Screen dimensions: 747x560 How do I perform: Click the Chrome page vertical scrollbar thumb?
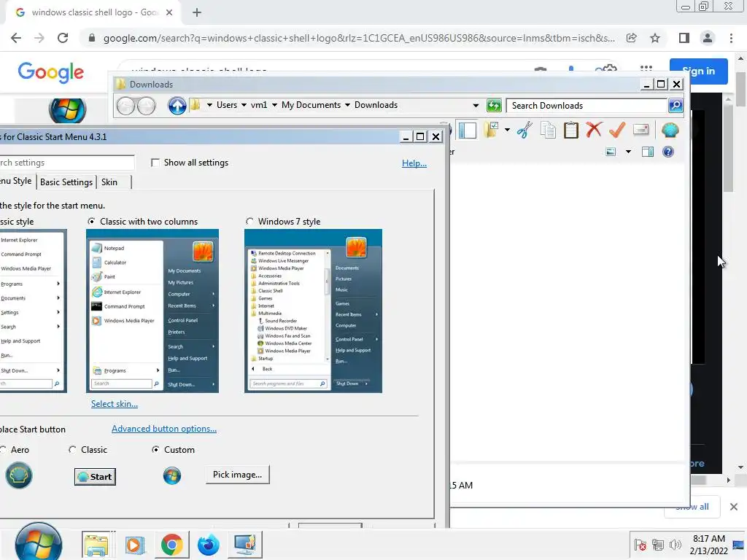point(741,88)
